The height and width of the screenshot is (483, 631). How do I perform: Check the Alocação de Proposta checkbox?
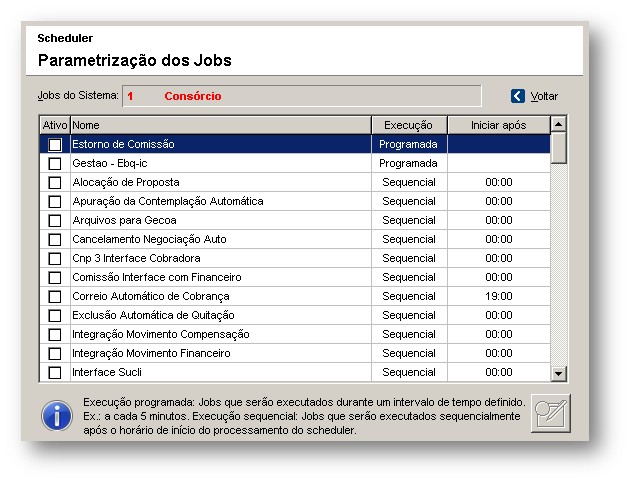coord(55,182)
